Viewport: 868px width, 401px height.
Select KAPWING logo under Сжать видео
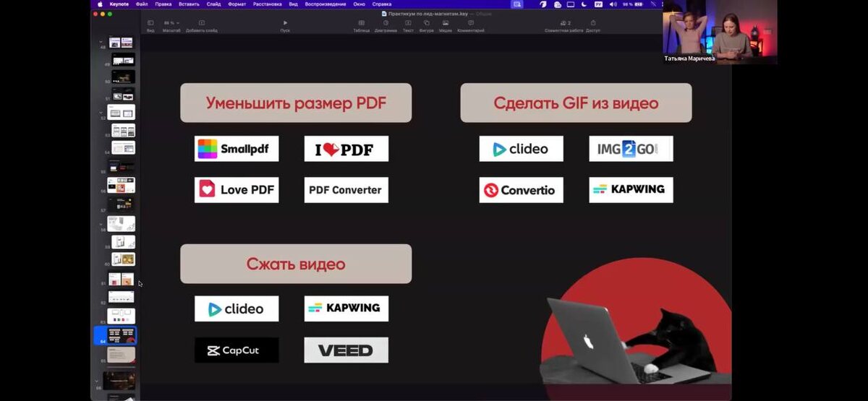pyautogui.click(x=346, y=309)
